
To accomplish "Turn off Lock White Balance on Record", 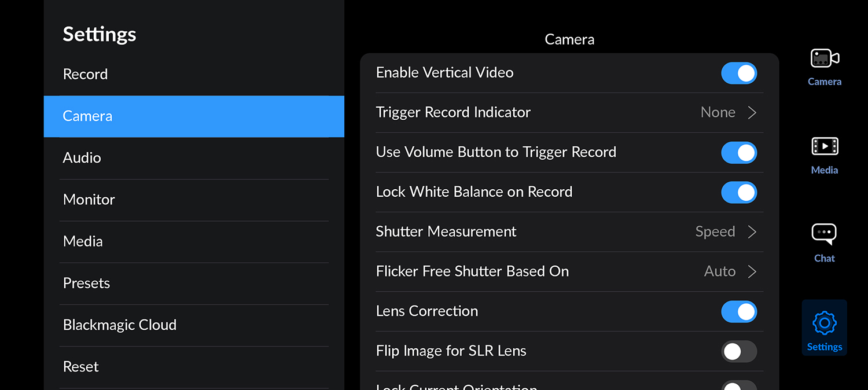I will point(739,193).
